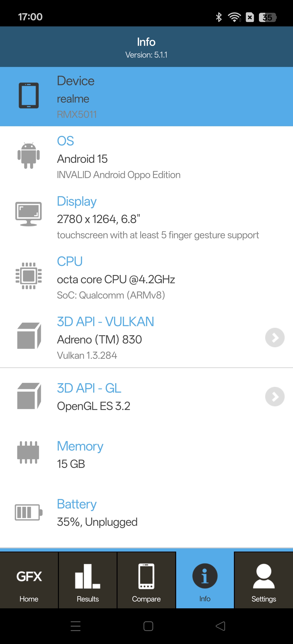The image size is (293, 644).
Task: Tap the Android robot OS icon
Action: 29,155
